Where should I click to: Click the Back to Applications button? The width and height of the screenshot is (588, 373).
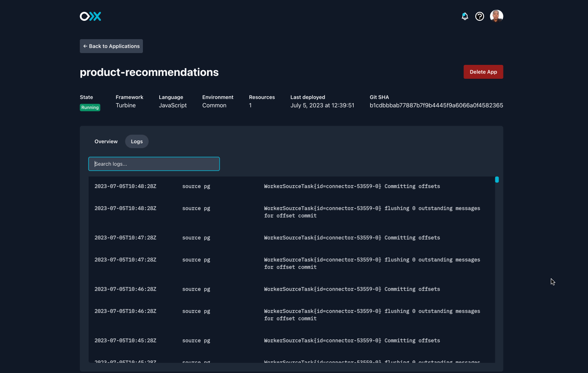(x=111, y=46)
